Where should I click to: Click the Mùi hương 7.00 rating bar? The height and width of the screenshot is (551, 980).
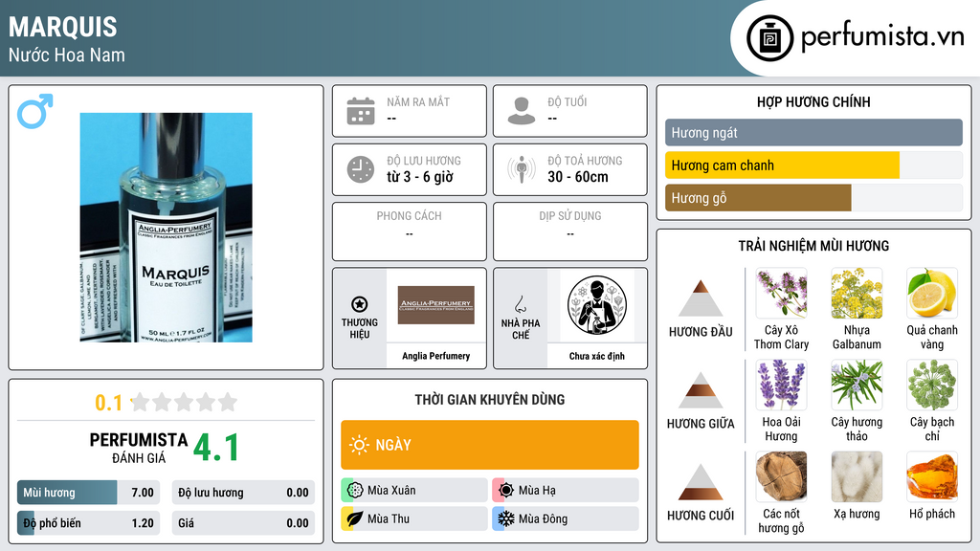tap(89, 493)
